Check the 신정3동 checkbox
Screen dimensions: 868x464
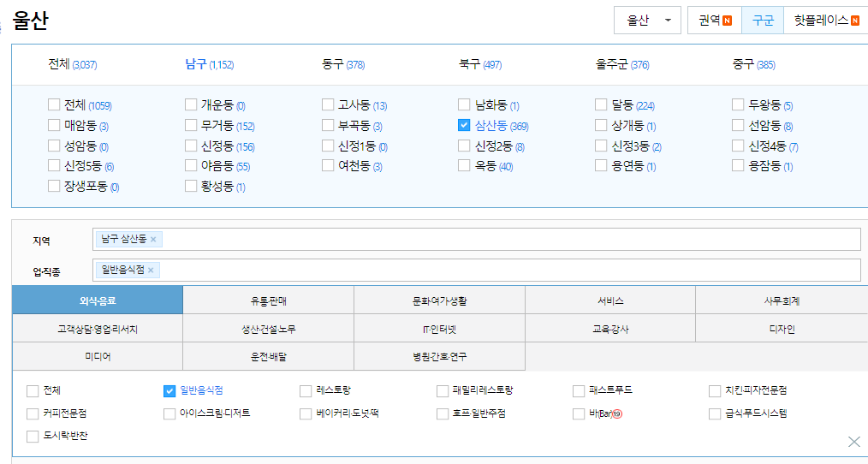click(601, 146)
